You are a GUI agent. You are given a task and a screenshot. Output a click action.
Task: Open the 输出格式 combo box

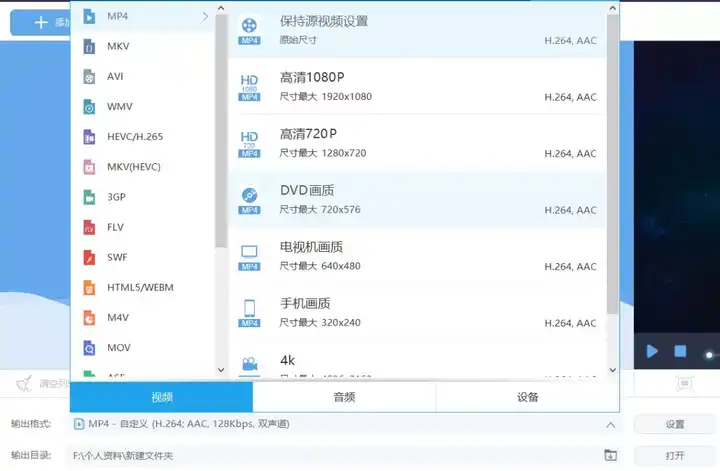(344, 424)
